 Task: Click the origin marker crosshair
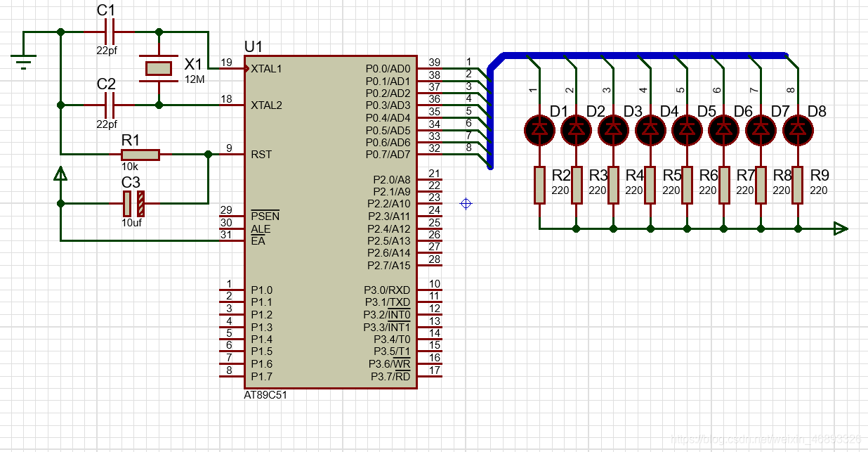click(466, 204)
